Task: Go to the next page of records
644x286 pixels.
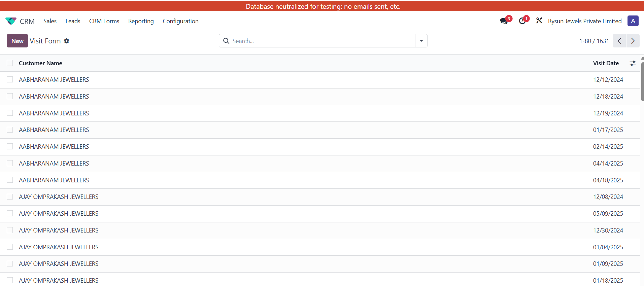Action: 633,41
